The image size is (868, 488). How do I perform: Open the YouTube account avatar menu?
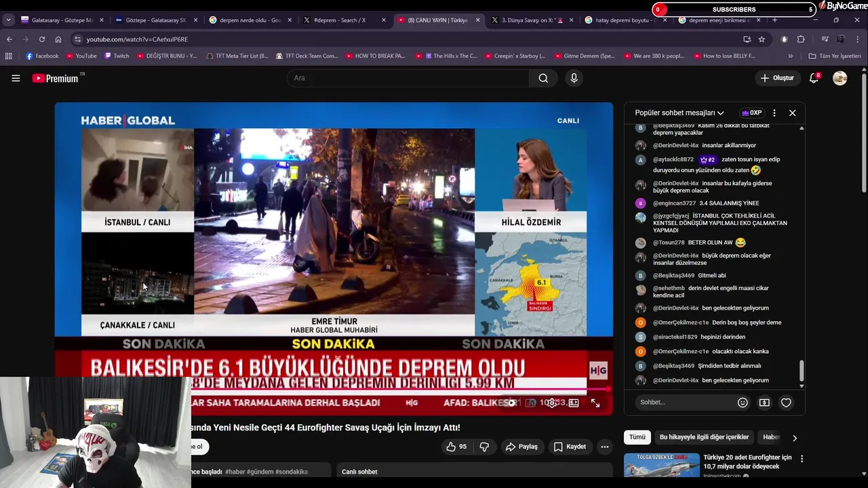[x=840, y=78]
